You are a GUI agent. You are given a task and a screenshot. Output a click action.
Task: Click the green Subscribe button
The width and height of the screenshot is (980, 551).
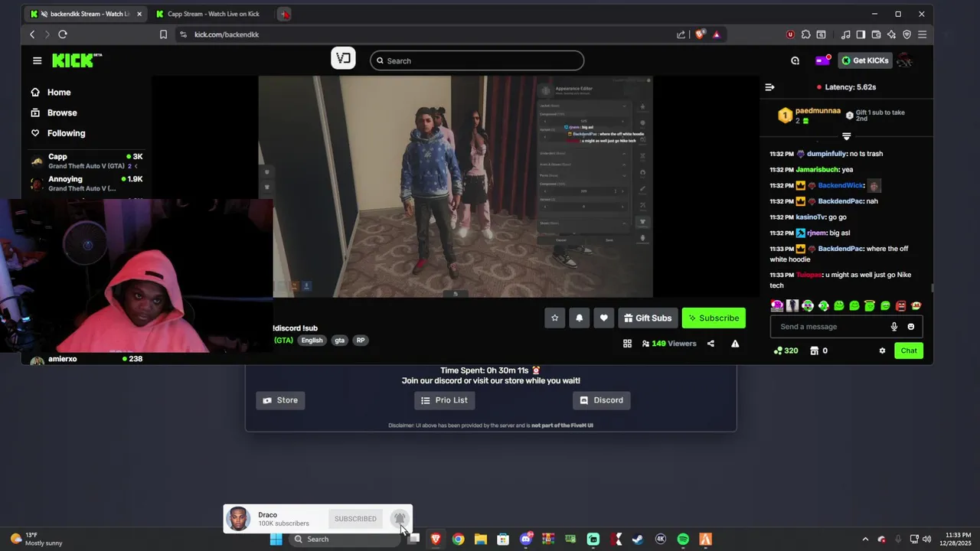click(714, 318)
